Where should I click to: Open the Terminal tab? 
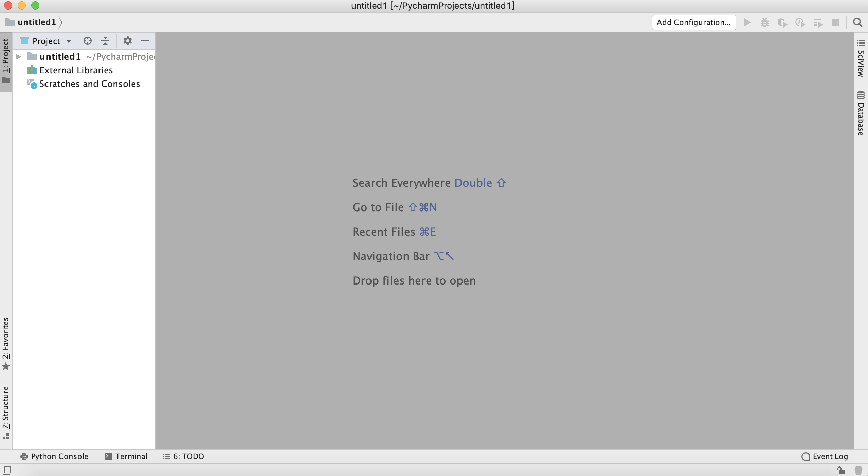pos(126,456)
